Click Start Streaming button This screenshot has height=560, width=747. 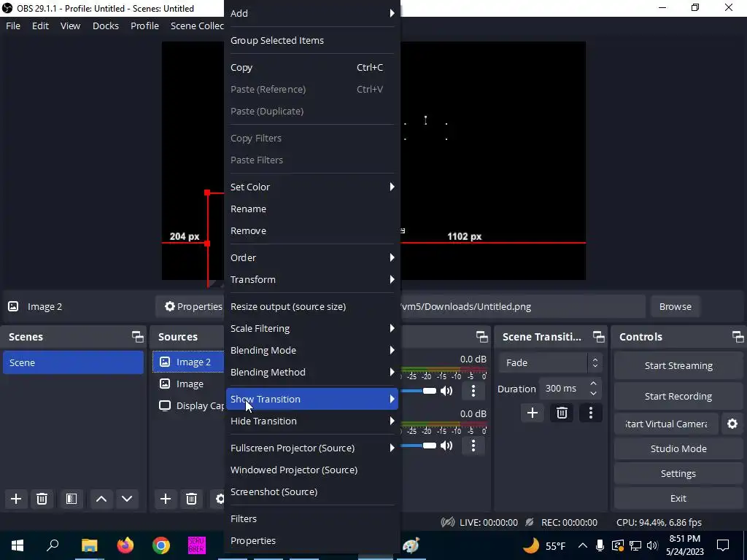pyautogui.click(x=678, y=366)
